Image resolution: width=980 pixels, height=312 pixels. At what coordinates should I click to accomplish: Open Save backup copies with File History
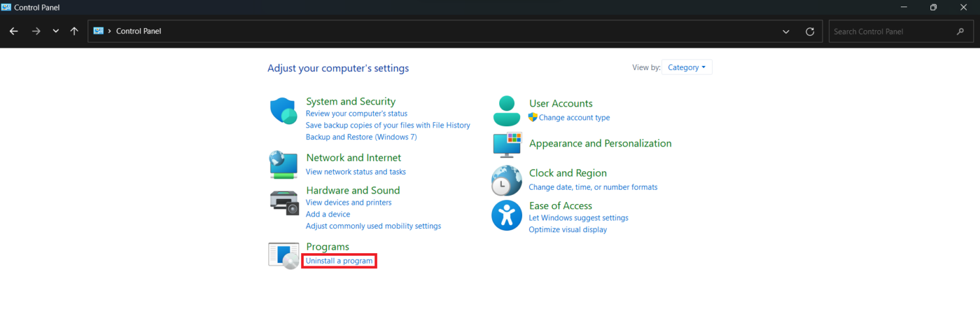click(x=388, y=125)
